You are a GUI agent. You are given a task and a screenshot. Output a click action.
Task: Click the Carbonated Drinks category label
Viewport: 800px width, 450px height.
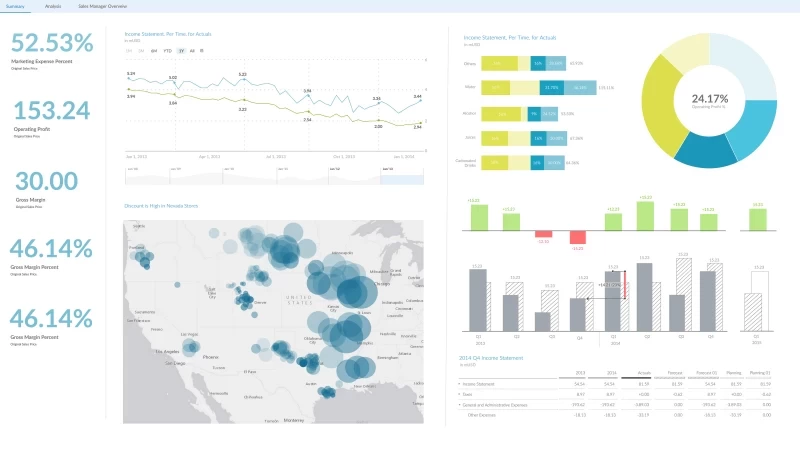point(466,163)
